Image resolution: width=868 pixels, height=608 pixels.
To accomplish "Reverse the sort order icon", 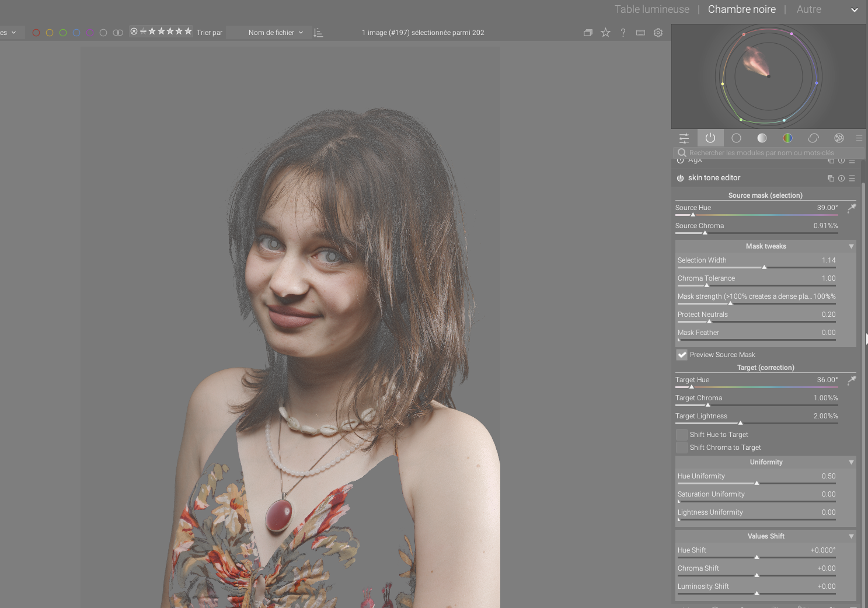I will coord(318,33).
